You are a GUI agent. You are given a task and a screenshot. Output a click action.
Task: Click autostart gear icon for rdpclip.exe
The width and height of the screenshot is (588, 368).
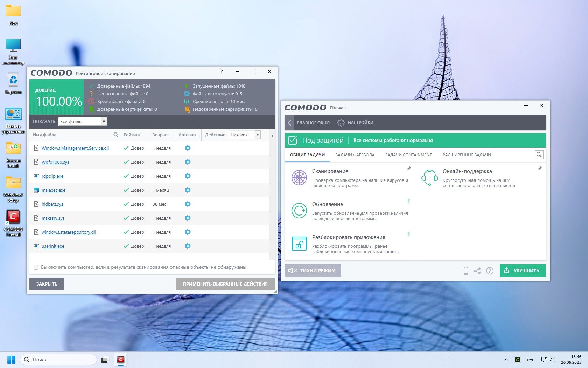[188, 176]
